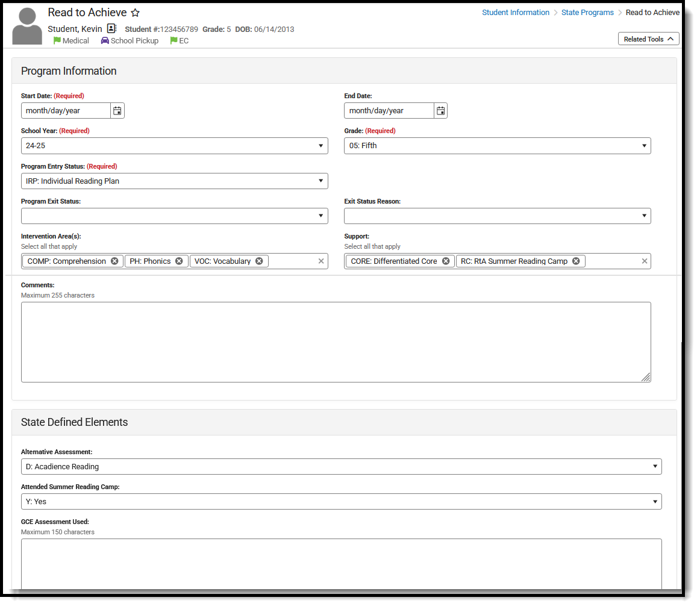Screen dimensions: 700x612
Task: Click the Read to Achieve page title
Action: [87, 13]
